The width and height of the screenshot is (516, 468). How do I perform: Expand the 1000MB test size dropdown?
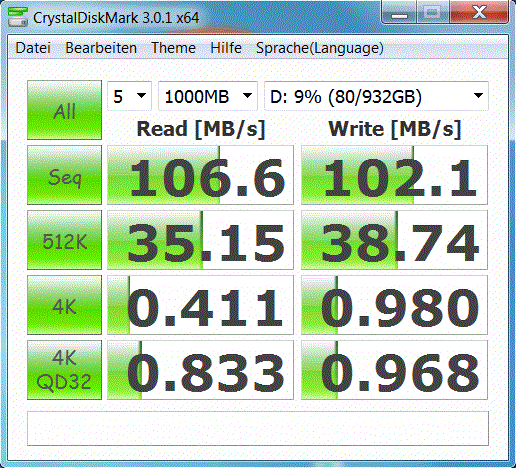(x=208, y=96)
